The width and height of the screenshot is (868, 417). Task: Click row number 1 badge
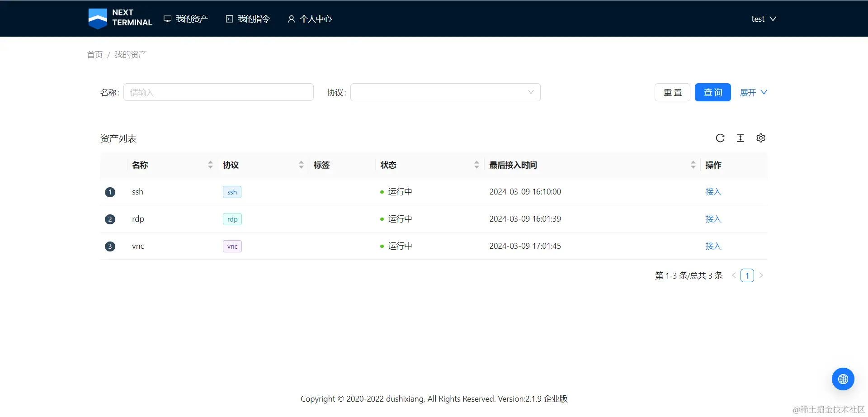point(110,192)
